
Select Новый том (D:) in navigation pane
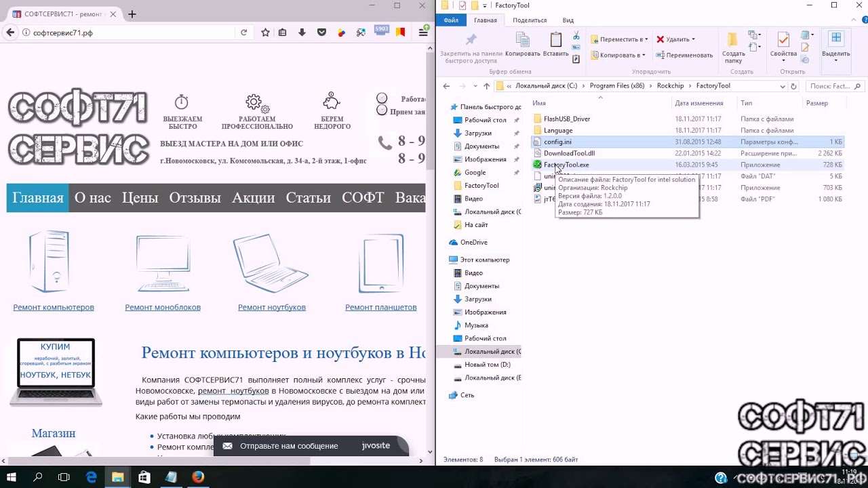click(x=487, y=365)
